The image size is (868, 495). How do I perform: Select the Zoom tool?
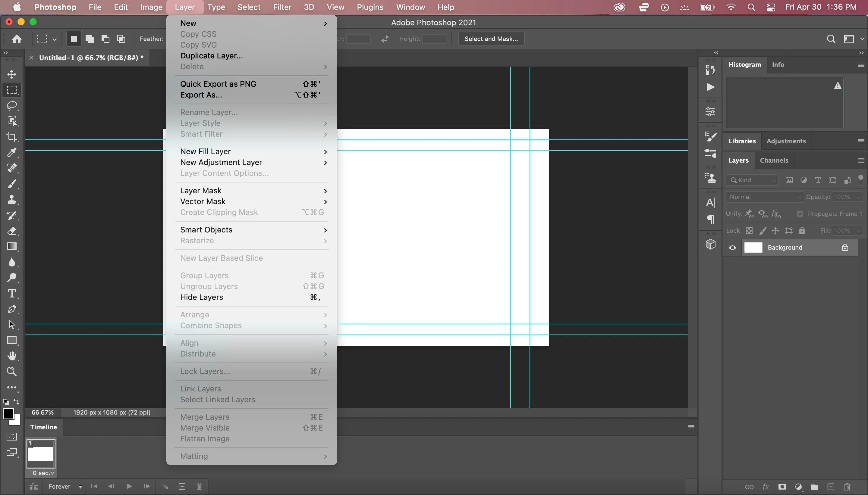pos(12,371)
